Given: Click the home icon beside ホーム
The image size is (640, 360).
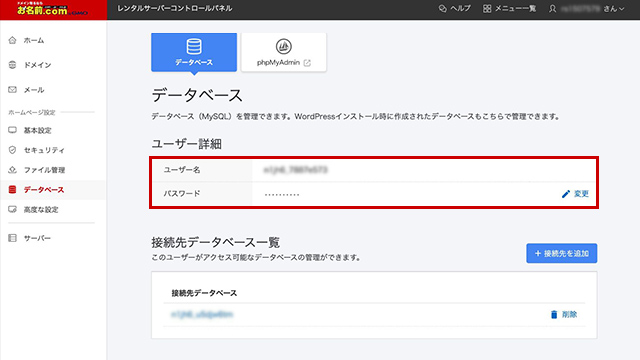Looking at the screenshot, I should tap(12, 40).
